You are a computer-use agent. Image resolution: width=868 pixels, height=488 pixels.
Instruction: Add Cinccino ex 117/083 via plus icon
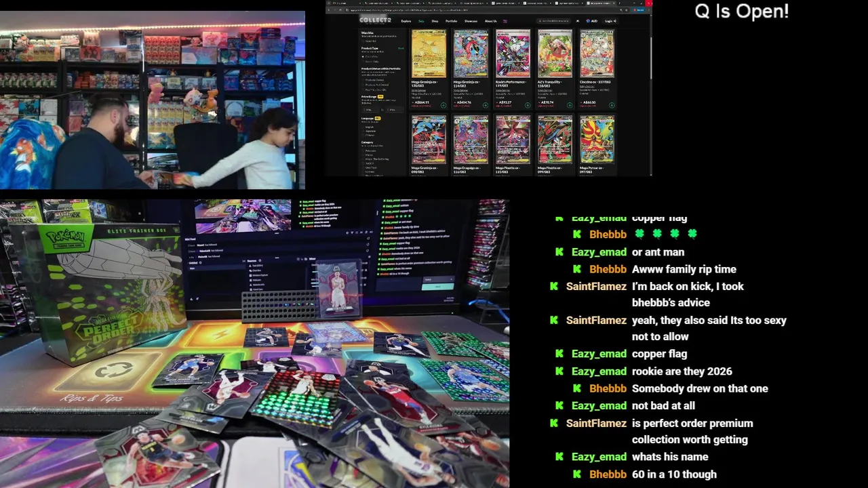click(612, 105)
